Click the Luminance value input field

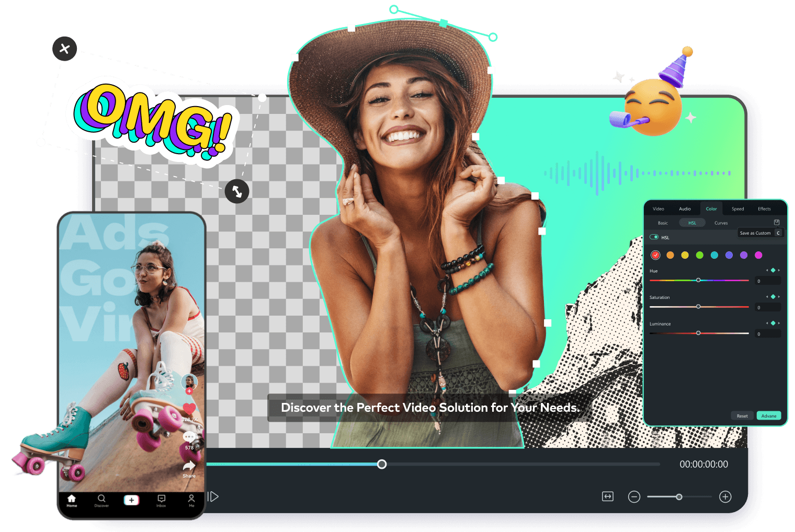click(x=768, y=333)
